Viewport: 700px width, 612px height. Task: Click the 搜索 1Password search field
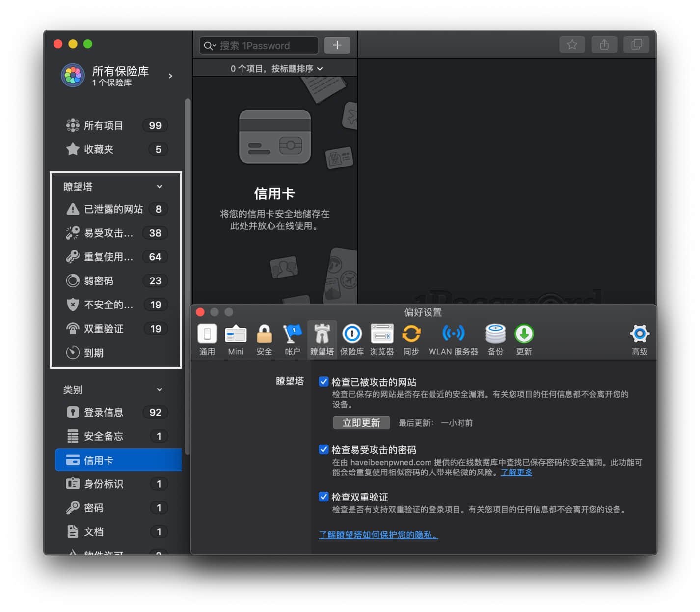click(259, 45)
